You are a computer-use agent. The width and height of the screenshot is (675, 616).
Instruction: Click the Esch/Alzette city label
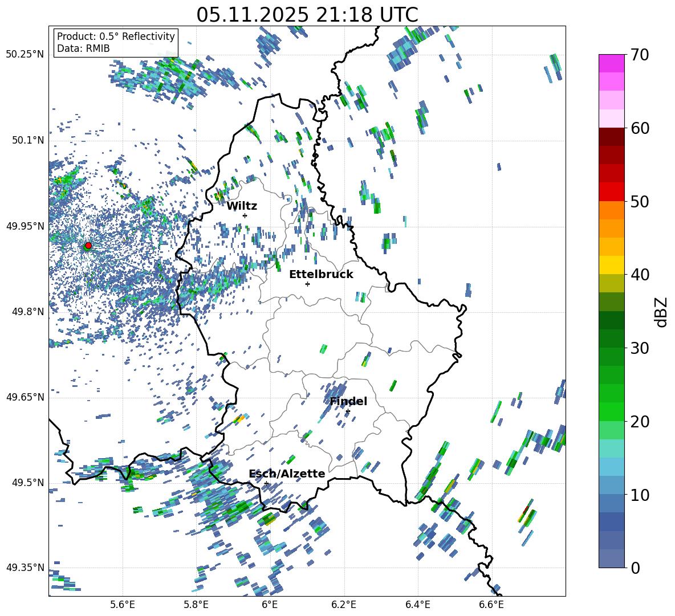point(287,474)
